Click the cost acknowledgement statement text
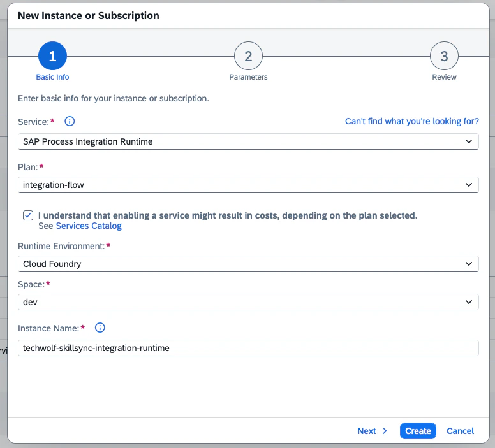The height and width of the screenshot is (448, 495). tap(228, 215)
